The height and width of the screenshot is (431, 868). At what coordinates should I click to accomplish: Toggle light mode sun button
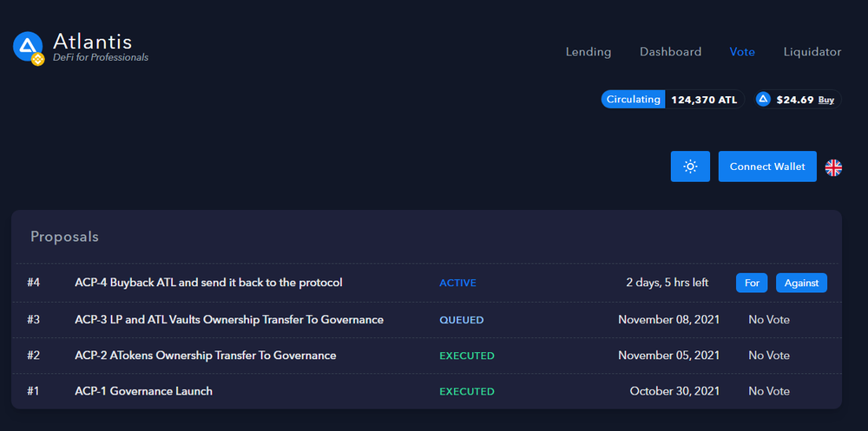click(690, 167)
